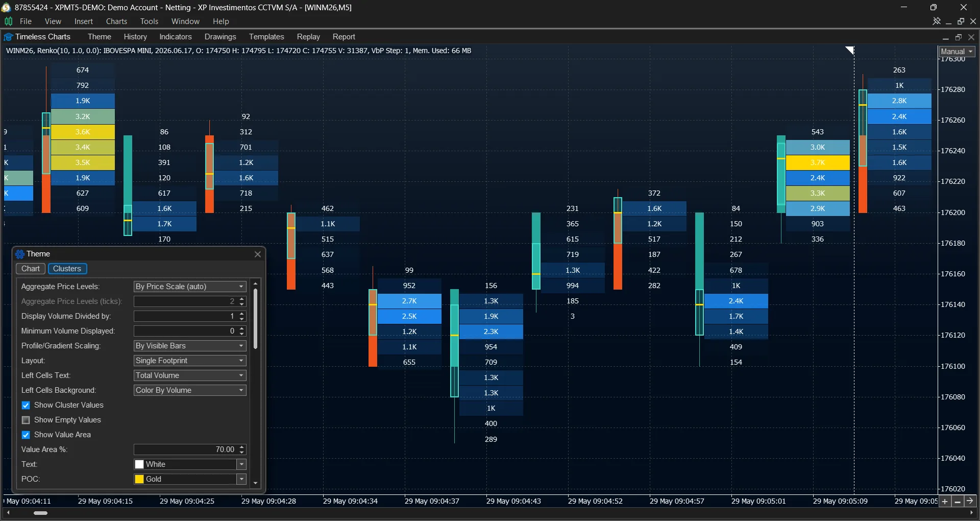Decrease Minimum Volume Displayed with down arrow
The height and width of the screenshot is (521, 980).
click(242, 334)
